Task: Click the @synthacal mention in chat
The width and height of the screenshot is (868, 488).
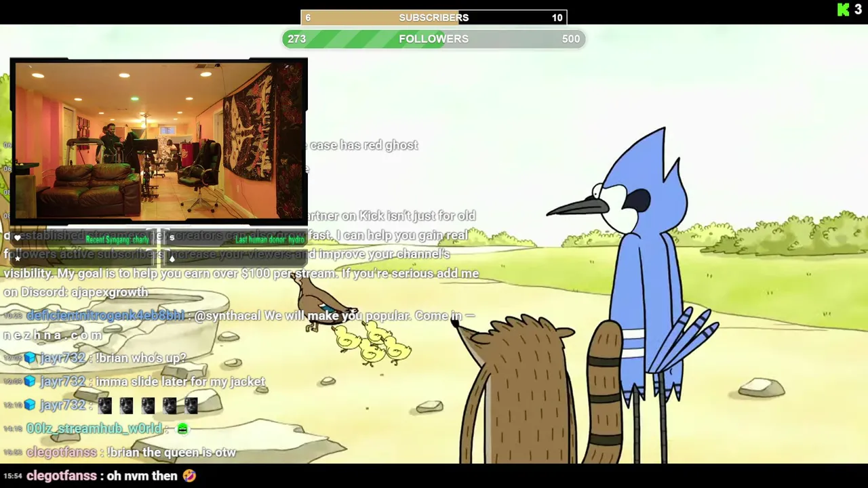Action: point(228,316)
